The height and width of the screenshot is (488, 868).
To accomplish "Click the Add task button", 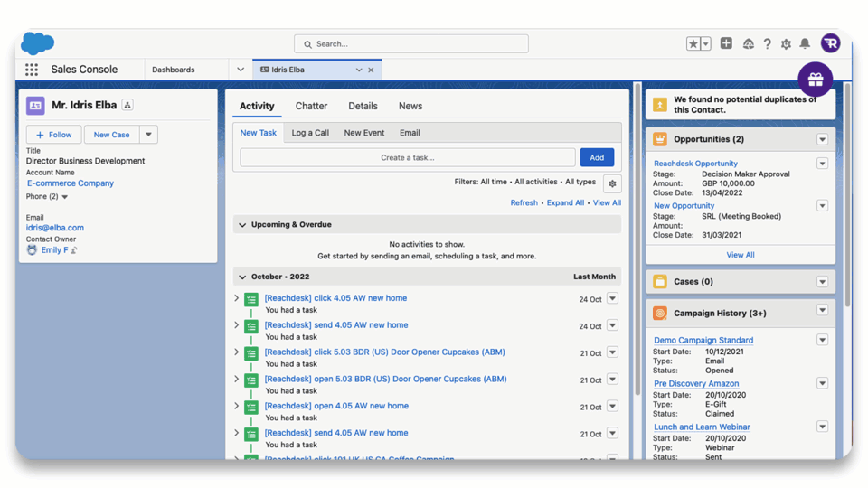I will [597, 157].
